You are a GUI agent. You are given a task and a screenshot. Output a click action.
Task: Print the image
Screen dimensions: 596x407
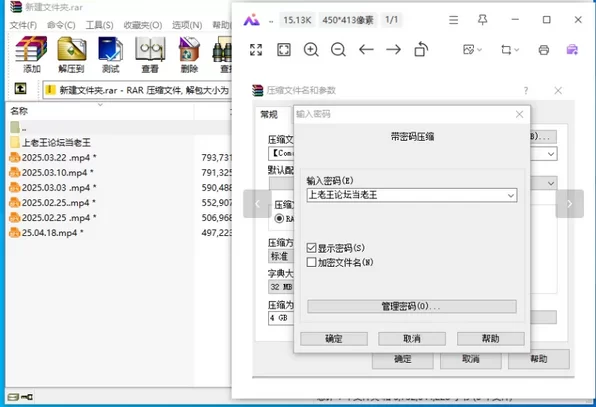point(544,50)
